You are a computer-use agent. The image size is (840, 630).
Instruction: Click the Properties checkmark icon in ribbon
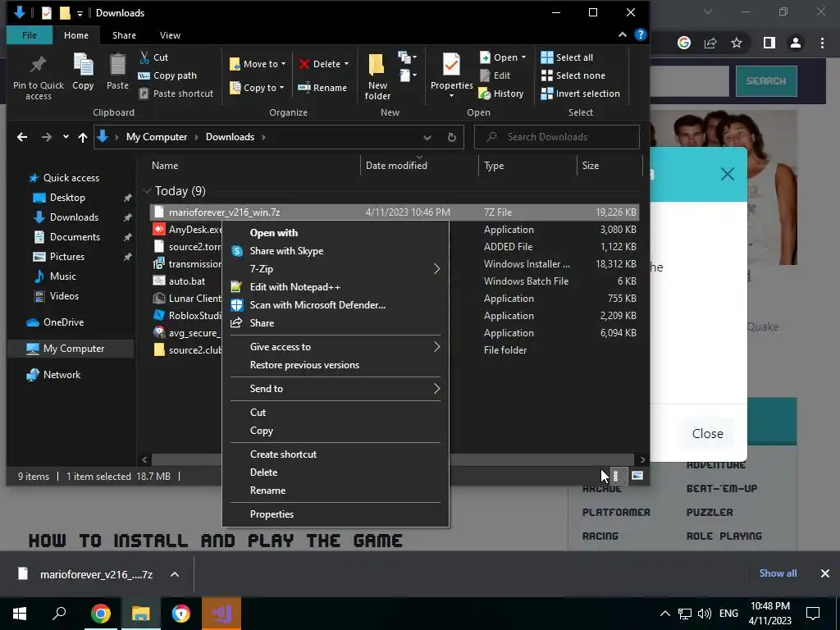[451, 65]
